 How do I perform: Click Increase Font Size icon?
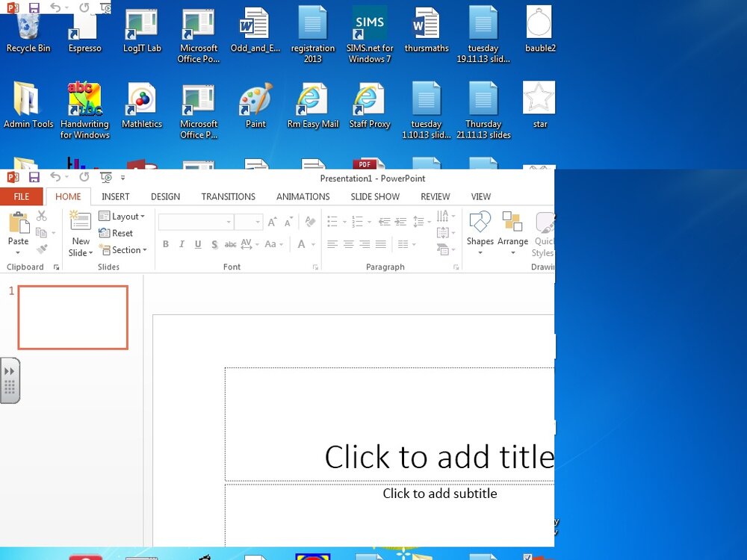click(x=272, y=222)
